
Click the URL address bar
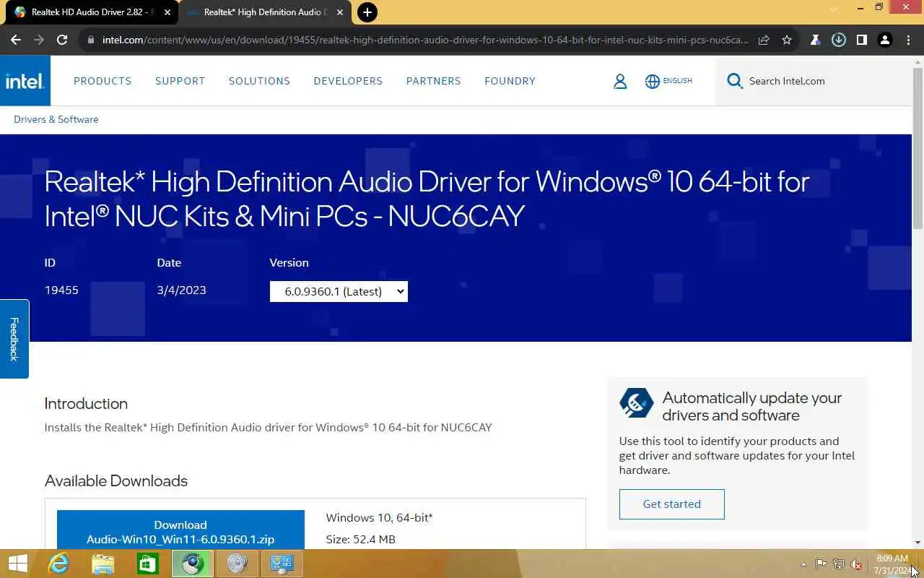424,40
